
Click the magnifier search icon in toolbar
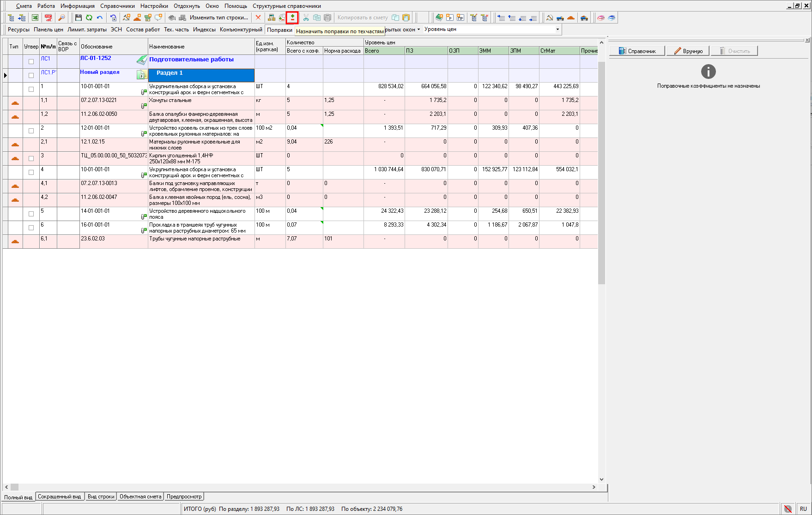pyautogui.click(x=61, y=18)
